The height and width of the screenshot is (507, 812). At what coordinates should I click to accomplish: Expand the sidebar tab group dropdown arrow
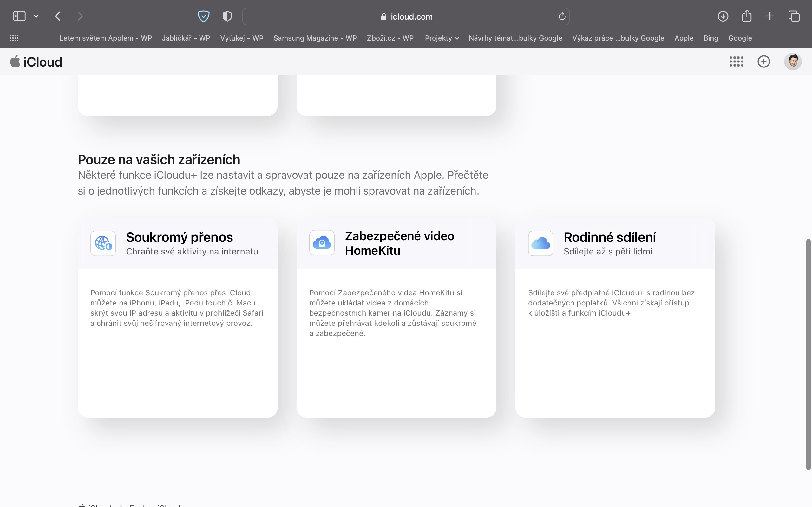click(x=36, y=16)
